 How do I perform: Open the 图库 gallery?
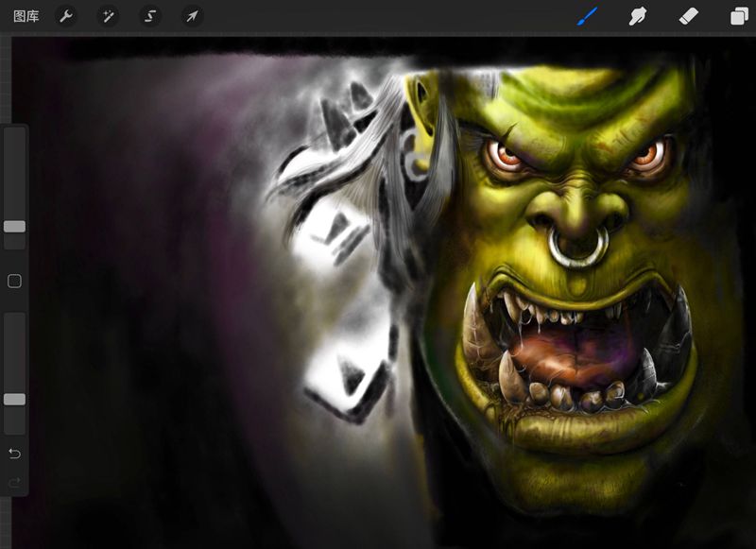click(26, 16)
